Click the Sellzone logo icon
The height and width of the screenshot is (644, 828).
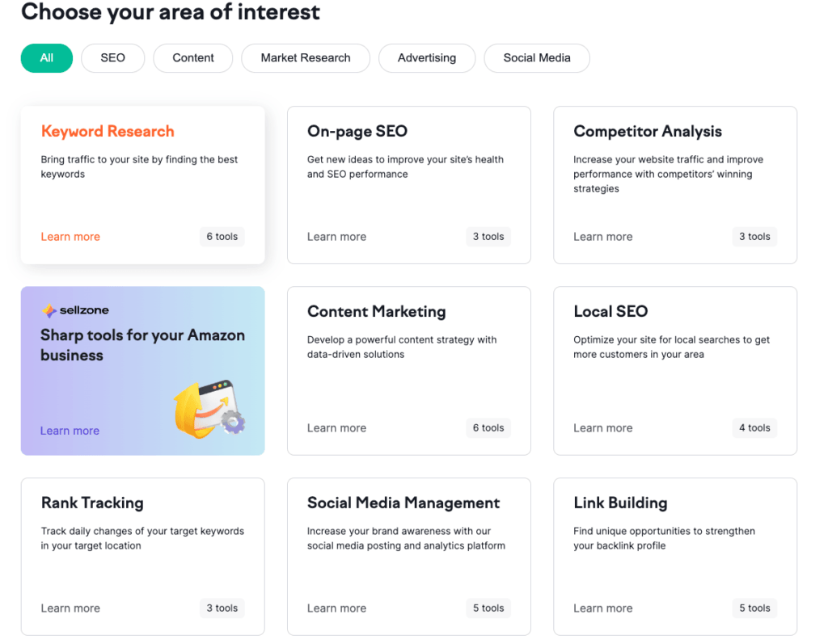49,310
